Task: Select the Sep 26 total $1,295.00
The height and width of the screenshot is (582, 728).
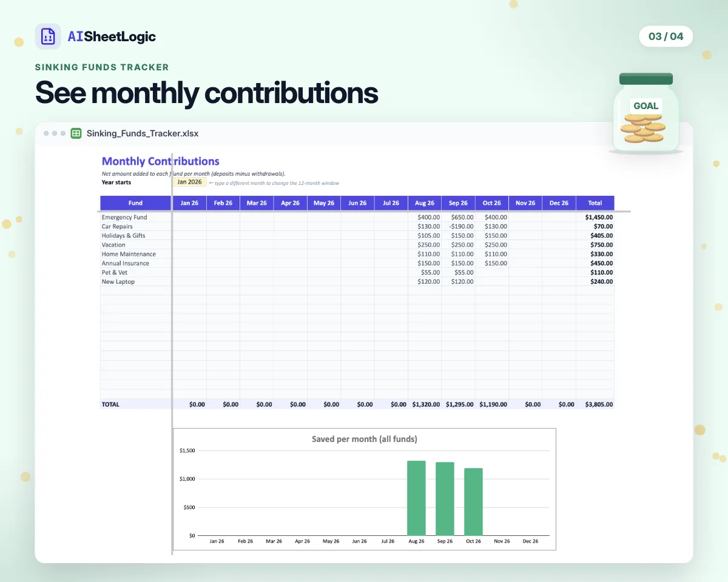Action: coord(458,404)
